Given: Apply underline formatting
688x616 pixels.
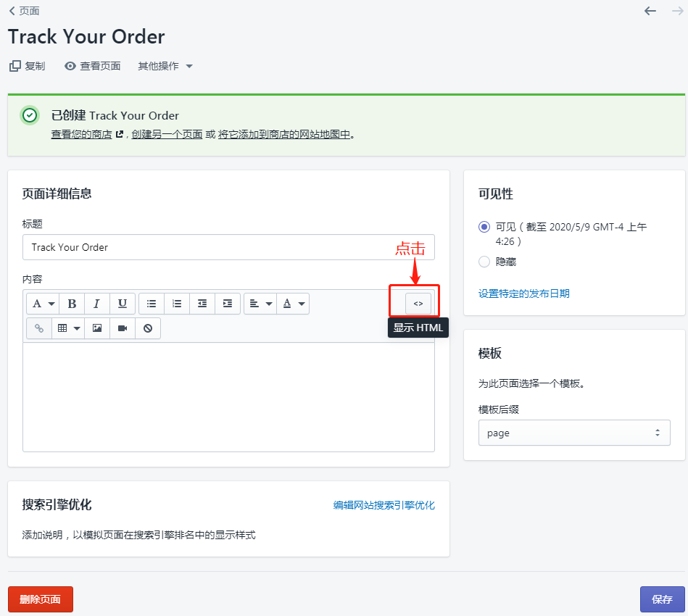Looking at the screenshot, I should pyautogui.click(x=122, y=303).
